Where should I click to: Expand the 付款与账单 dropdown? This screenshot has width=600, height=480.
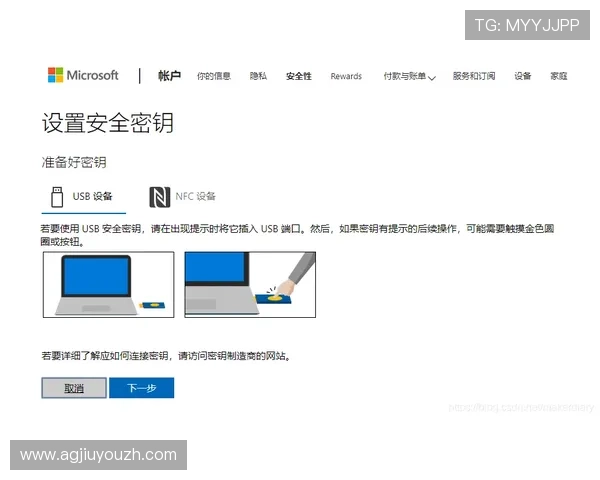click(x=409, y=76)
